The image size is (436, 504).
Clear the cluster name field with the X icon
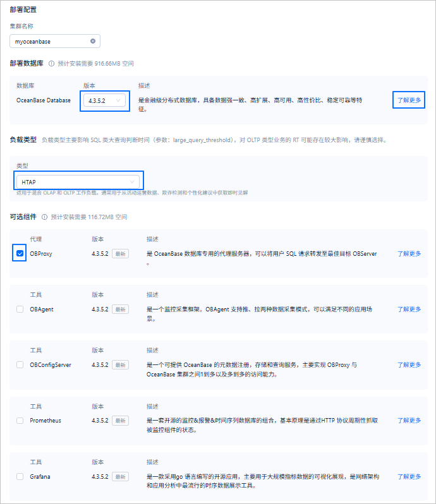click(x=93, y=41)
